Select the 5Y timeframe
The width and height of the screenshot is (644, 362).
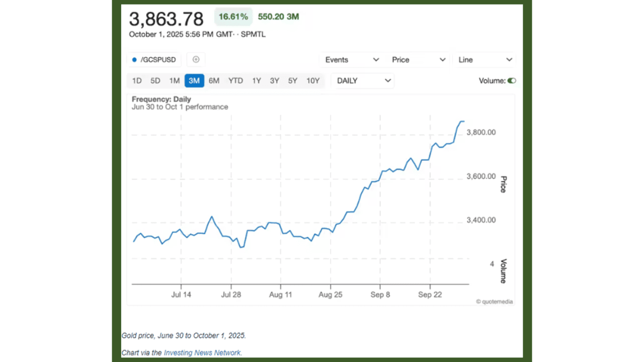pyautogui.click(x=292, y=80)
